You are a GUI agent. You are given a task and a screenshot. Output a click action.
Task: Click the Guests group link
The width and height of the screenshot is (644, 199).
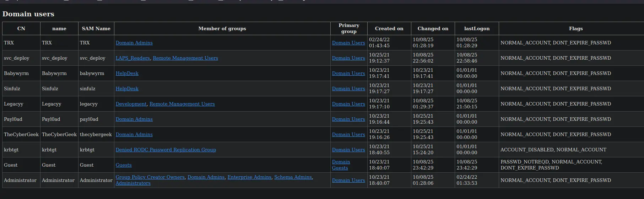coord(123,165)
